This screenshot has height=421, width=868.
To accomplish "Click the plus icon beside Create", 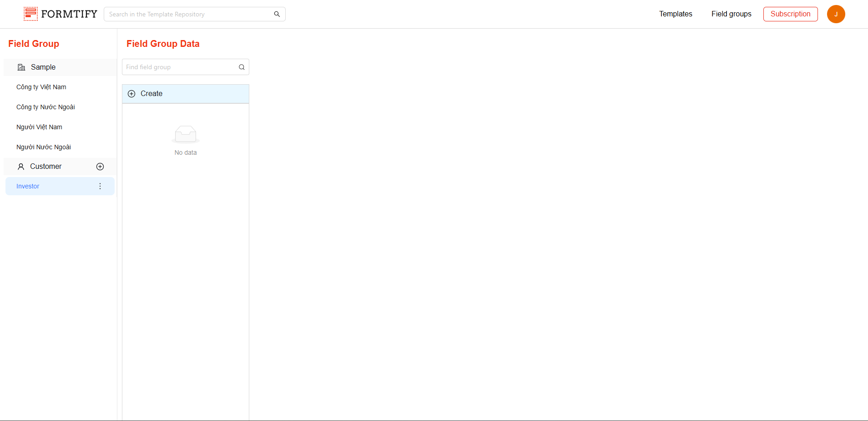I will point(131,94).
